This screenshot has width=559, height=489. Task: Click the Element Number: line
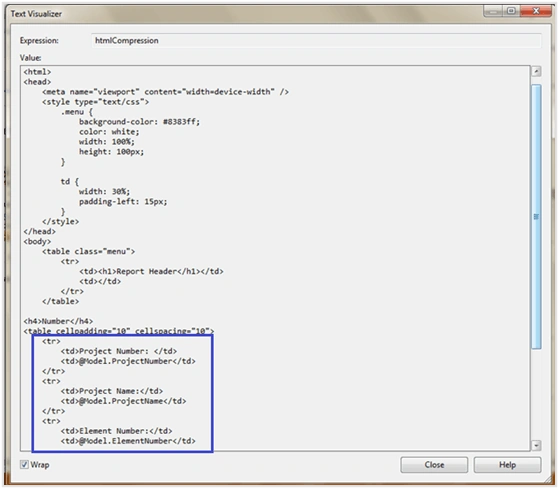[116, 431]
